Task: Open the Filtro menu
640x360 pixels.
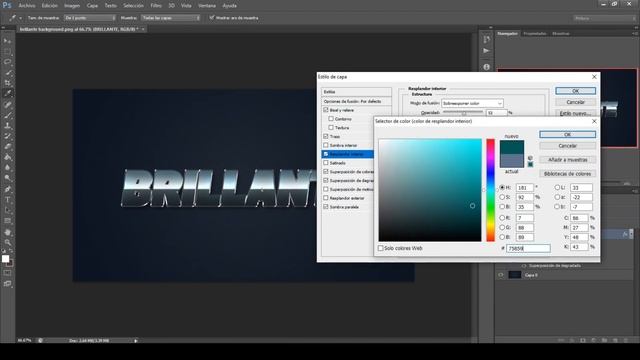Action: click(x=156, y=6)
